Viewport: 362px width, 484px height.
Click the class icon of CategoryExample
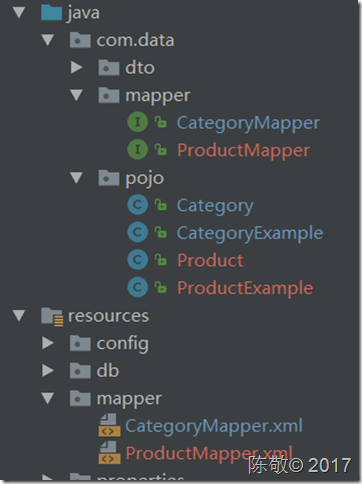(x=138, y=232)
